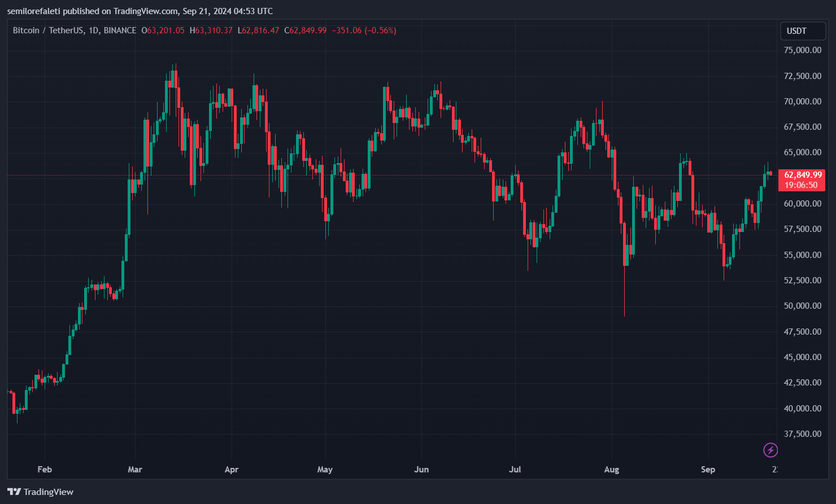Click the 75,000.00 price scale label
This screenshot has height=504, width=836.
[803, 50]
